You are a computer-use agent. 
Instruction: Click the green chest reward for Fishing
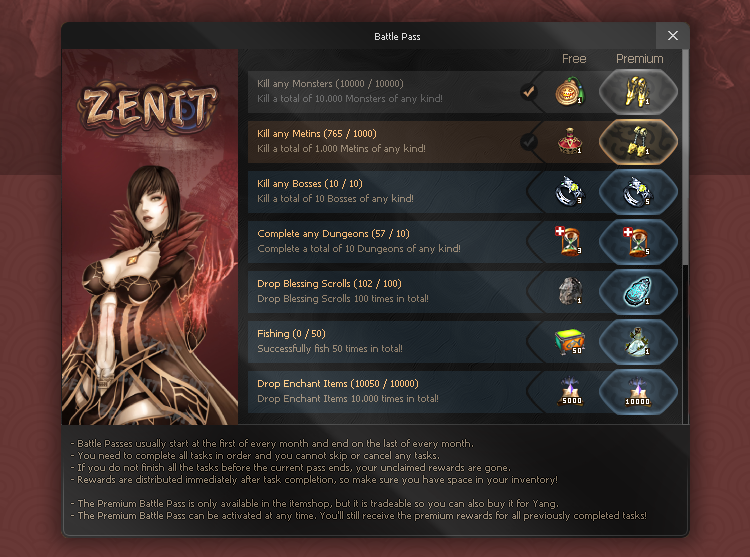tap(569, 341)
